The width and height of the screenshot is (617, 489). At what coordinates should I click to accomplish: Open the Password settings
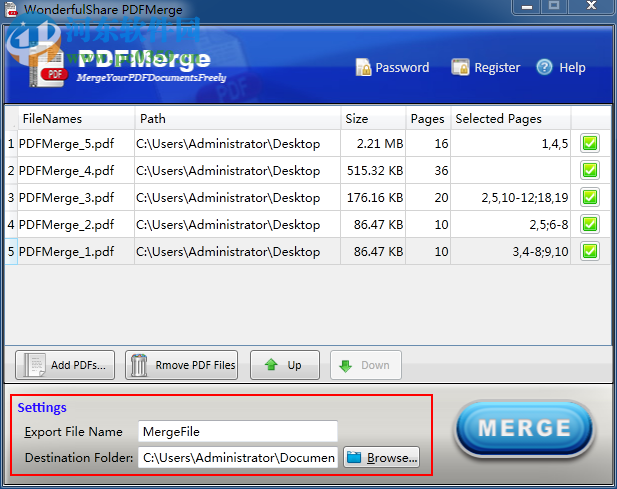click(392, 68)
